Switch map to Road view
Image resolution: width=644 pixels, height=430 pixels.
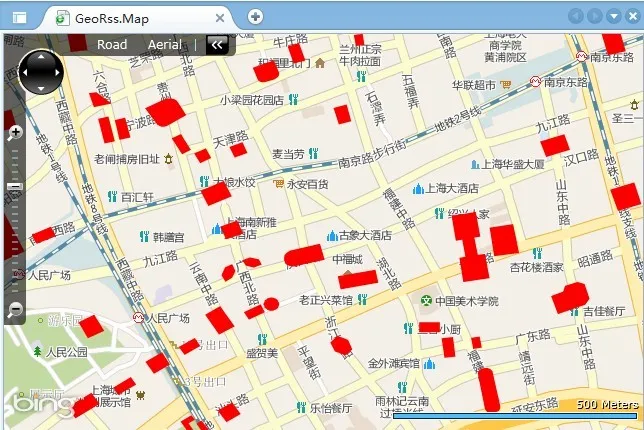[112, 44]
